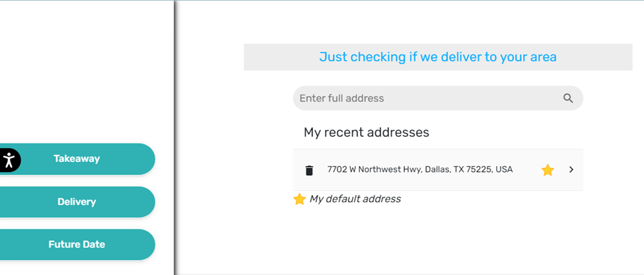
Task: Click the address row's blank space before the star
Action: click(x=526, y=170)
